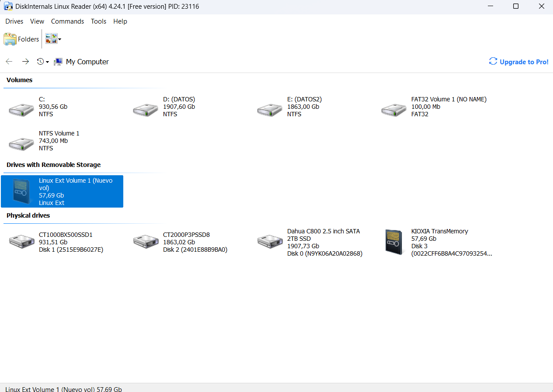553x392 pixels.
Task: Go forward with the right arrow
Action: 25,62
